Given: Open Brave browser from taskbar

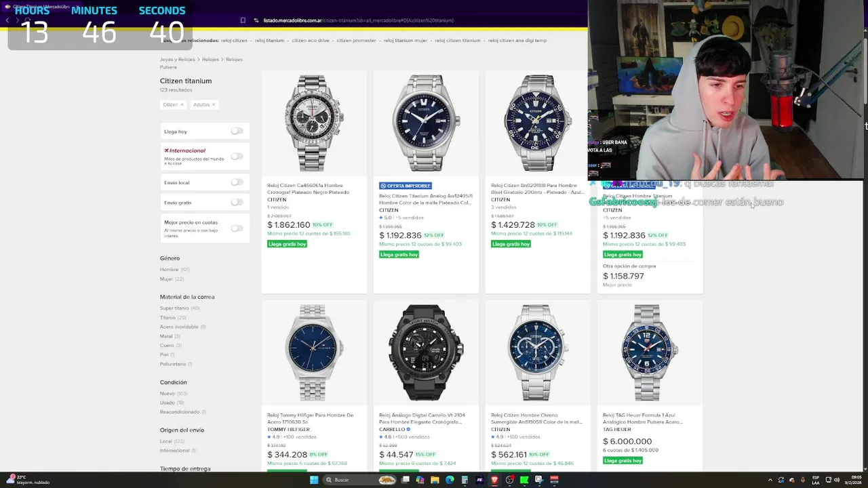Looking at the screenshot, I should [494, 480].
